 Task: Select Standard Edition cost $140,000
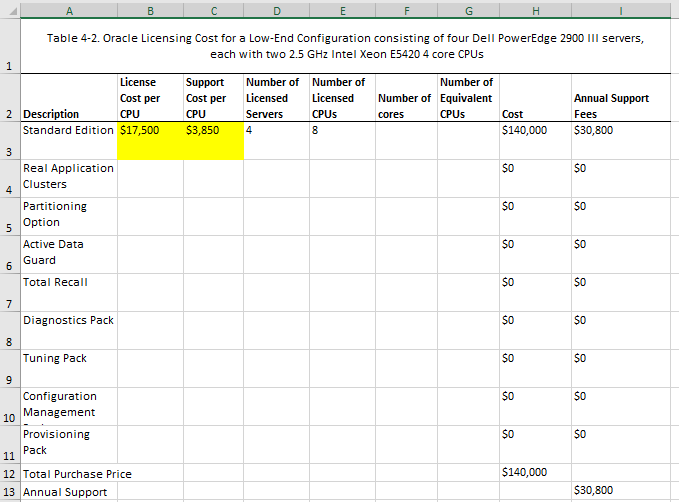point(535,141)
